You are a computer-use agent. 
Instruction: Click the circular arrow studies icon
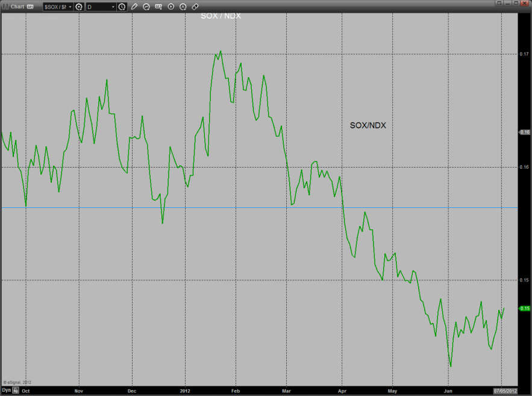[146, 7]
